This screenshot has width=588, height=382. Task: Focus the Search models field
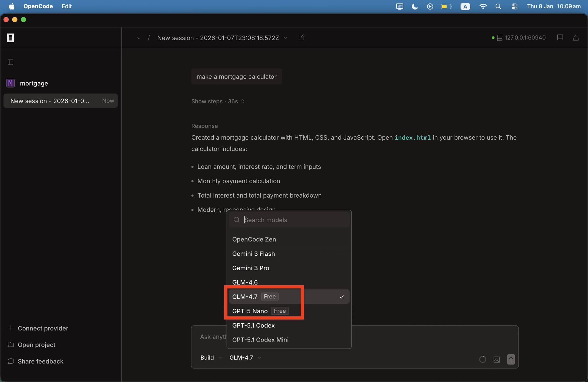289,220
